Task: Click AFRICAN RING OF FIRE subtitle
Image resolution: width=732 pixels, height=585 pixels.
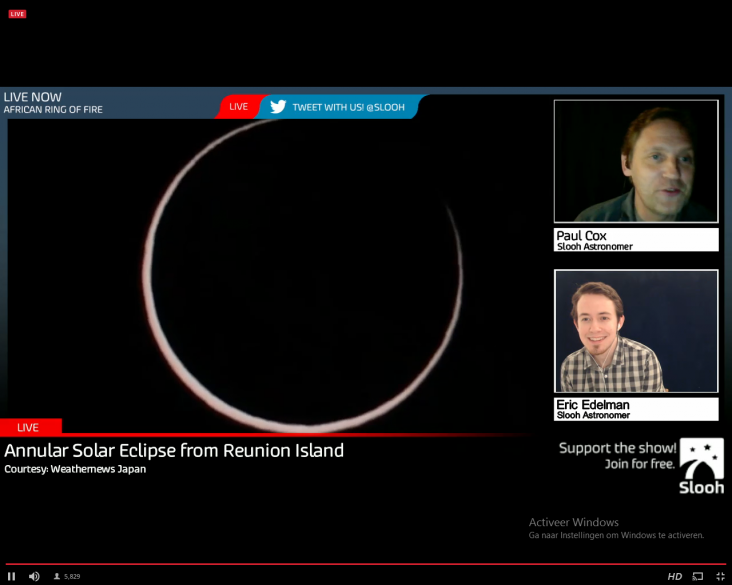Action: [53, 109]
